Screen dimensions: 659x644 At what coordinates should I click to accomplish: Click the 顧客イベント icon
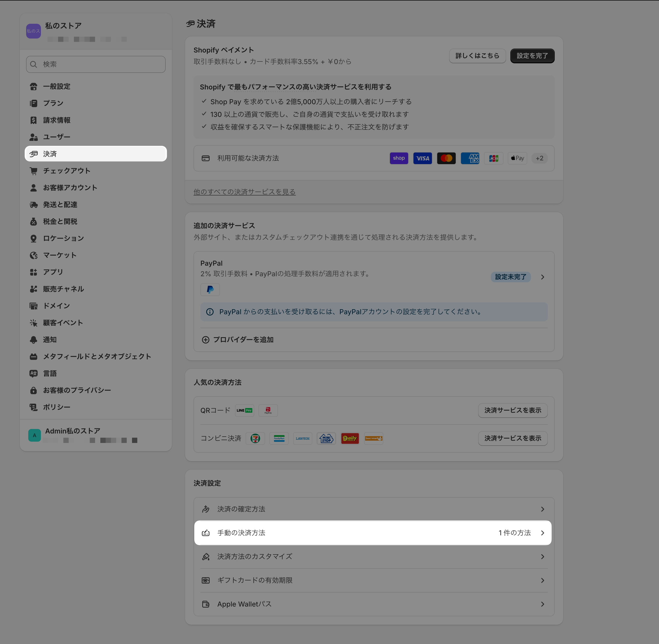34,323
